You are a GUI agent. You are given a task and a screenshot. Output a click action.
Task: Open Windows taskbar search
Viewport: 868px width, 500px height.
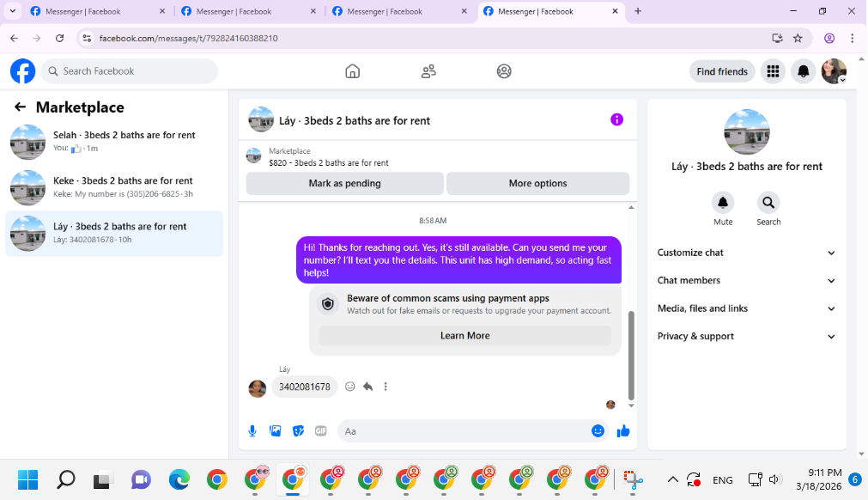pos(66,479)
